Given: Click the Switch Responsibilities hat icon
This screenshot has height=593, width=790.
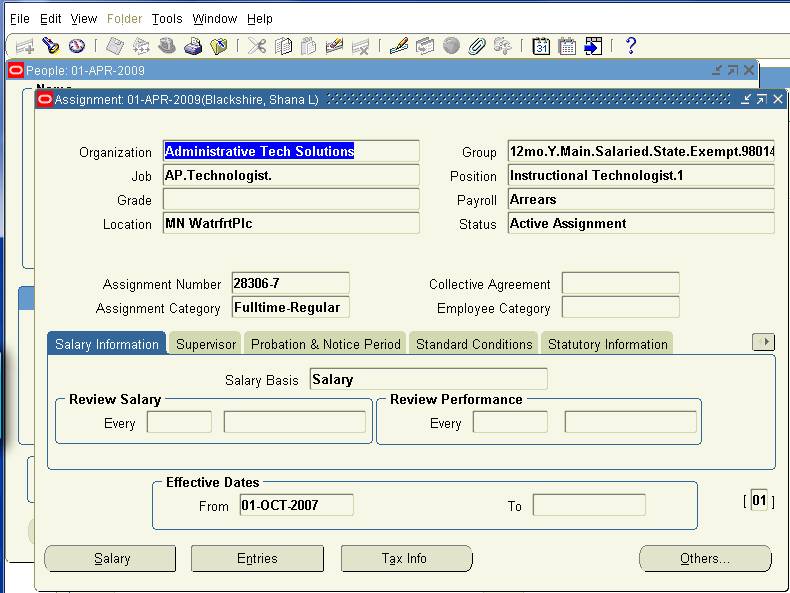Looking at the screenshot, I should [167, 46].
